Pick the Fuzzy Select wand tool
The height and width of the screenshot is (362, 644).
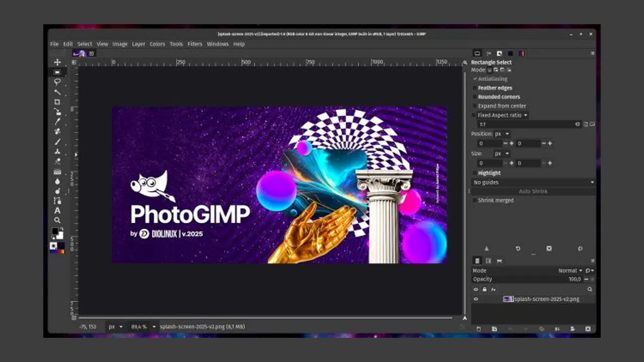[57, 92]
